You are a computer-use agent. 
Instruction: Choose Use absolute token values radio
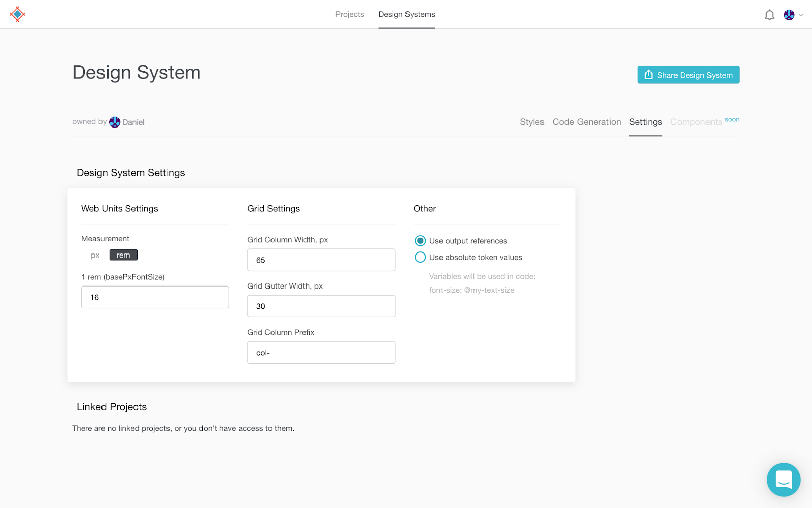(420, 257)
